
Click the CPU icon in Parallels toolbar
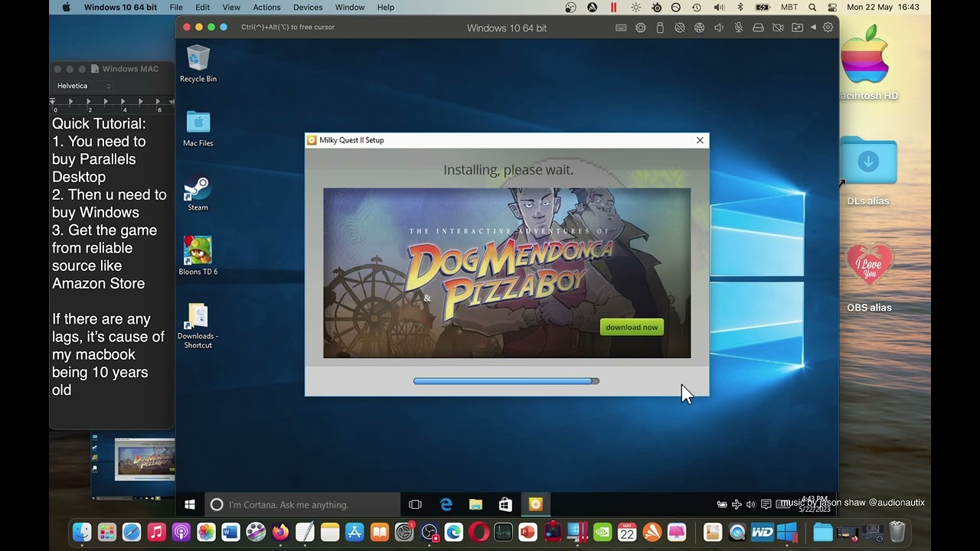(x=641, y=28)
